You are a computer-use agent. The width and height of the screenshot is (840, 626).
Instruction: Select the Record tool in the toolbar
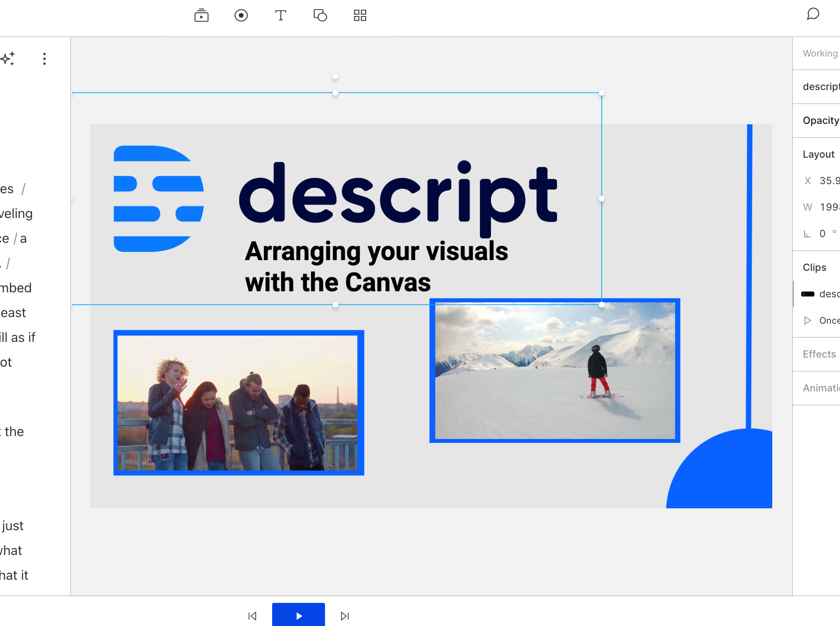[x=241, y=15]
